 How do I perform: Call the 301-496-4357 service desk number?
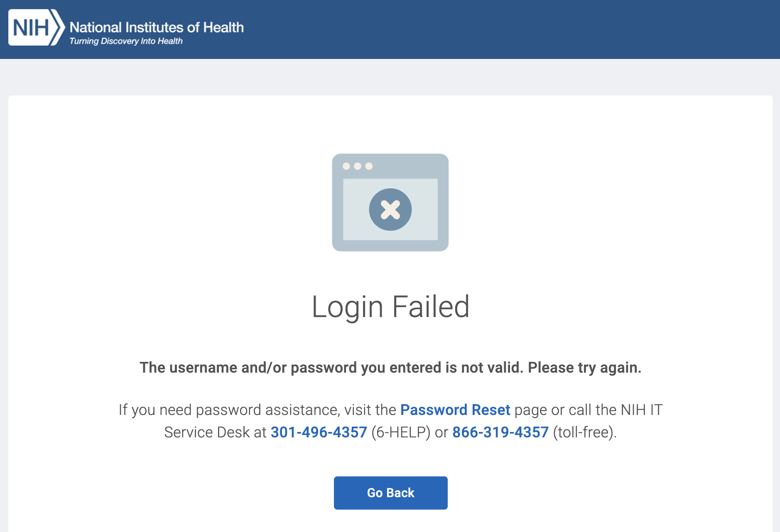coord(319,432)
